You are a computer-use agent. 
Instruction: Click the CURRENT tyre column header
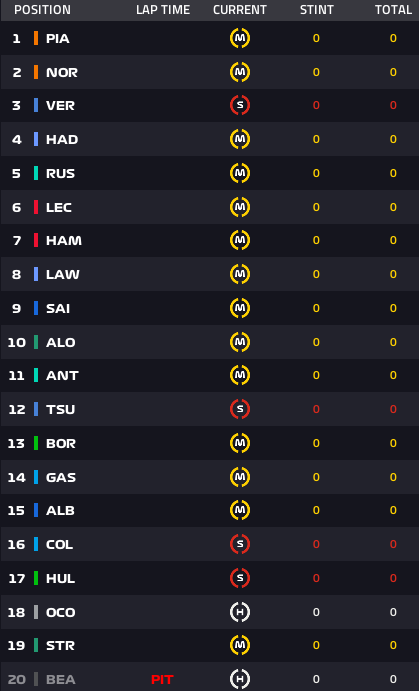pos(240,10)
